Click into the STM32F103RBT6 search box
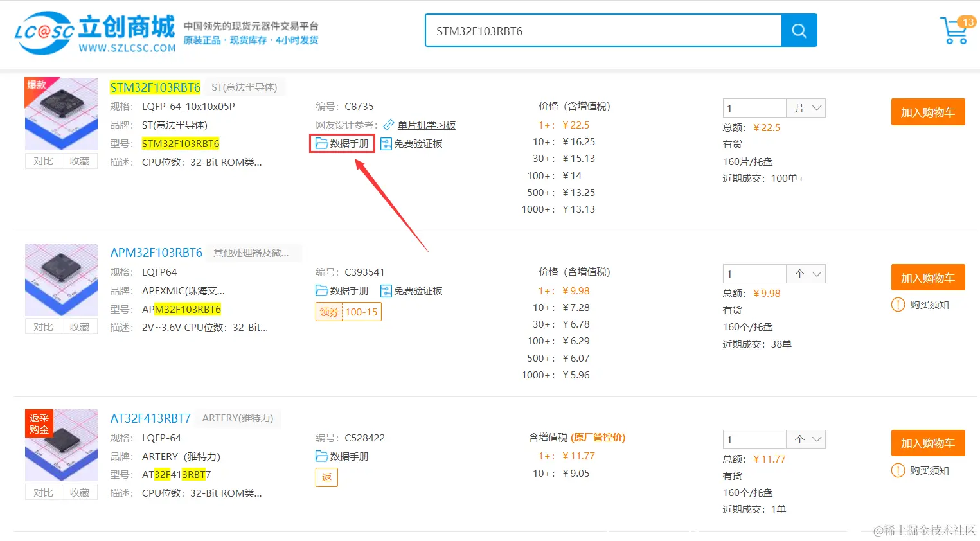The height and width of the screenshot is (541, 980). (x=603, y=30)
